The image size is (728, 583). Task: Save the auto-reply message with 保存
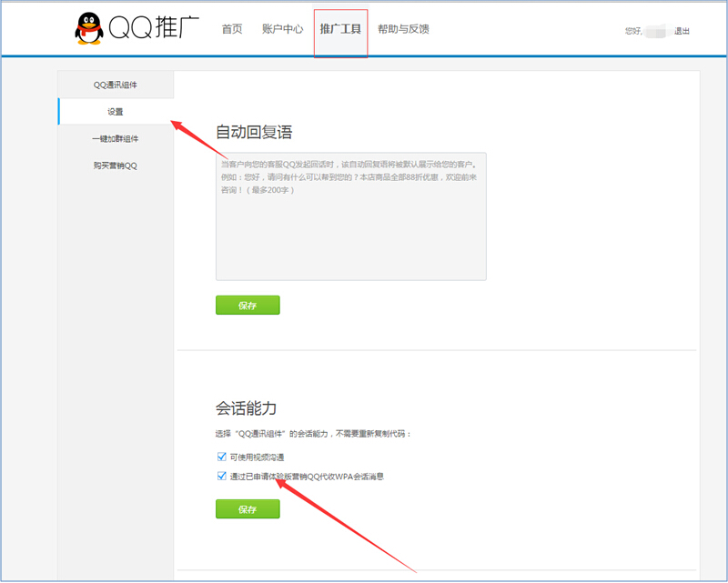click(x=248, y=305)
